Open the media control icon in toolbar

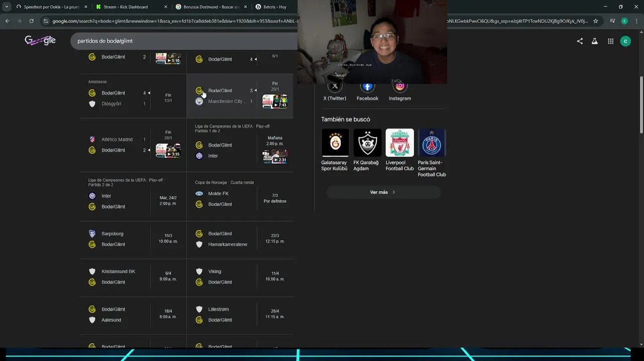pos(612,21)
